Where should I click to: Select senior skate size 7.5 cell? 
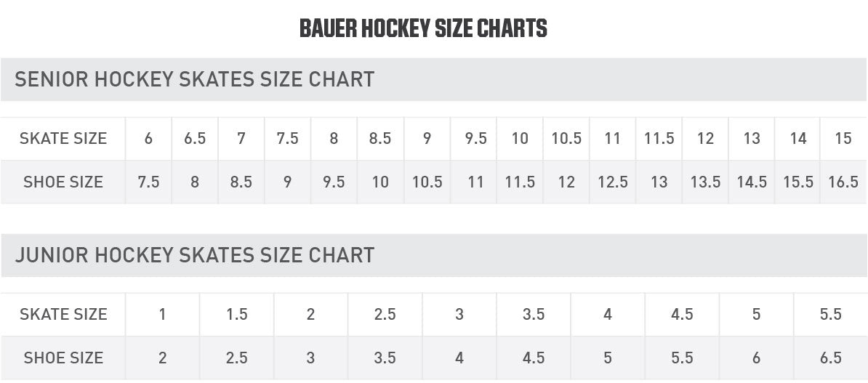click(287, 138)
